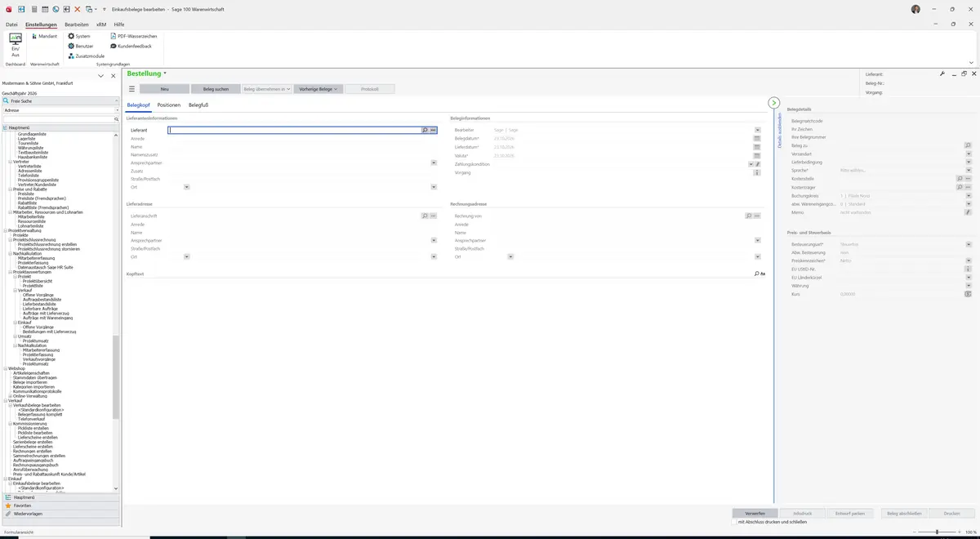
Task: Select 'Telefonverkauf' in the navigation tree
Action: [x=33, y=419]
